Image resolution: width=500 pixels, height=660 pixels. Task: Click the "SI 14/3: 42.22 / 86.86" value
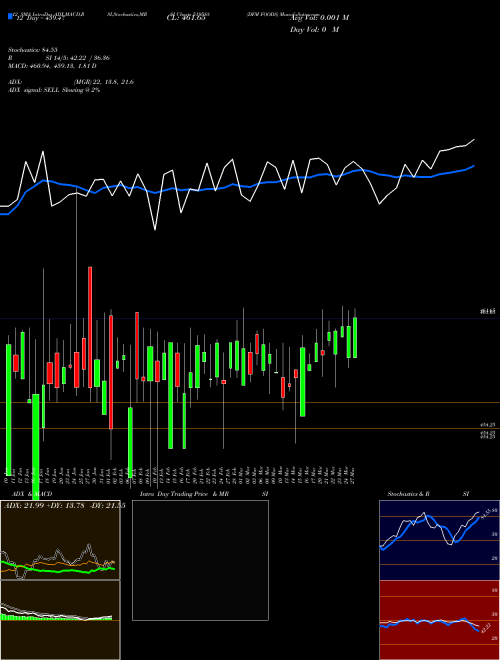point(78,58)
